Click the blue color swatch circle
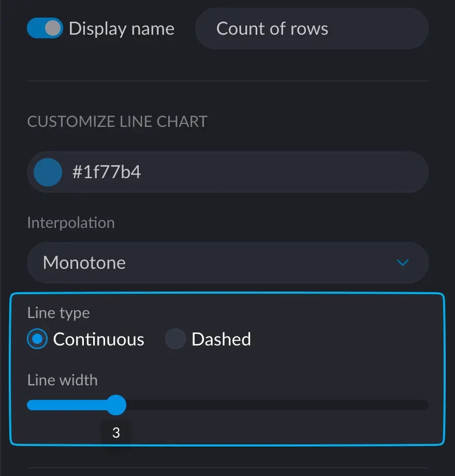The height and width of the screenshot is (476, 455). click(x=47, y=172)
